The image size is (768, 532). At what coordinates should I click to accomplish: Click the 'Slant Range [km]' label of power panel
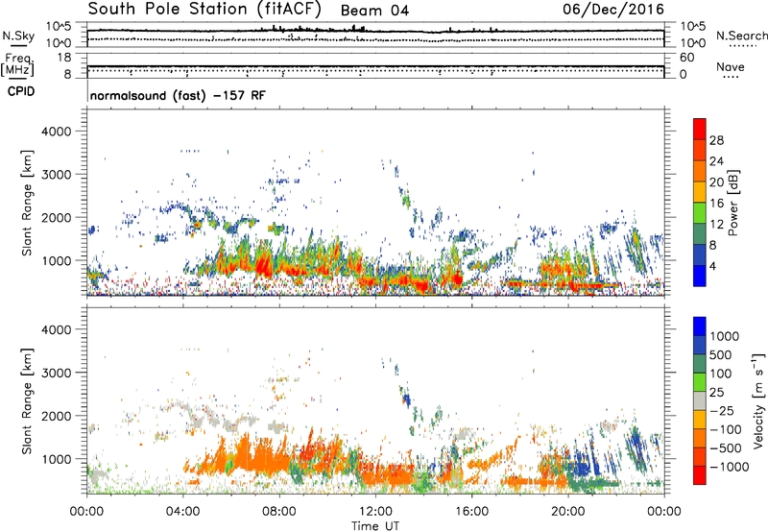click(x=27, y=203)
